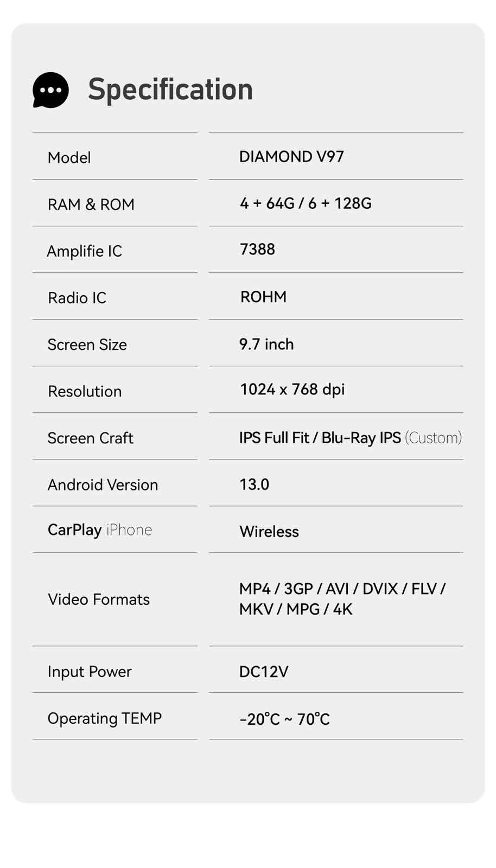Select the Screen Craft label
The width and height of the screenshot is (496, 868).
91,438
